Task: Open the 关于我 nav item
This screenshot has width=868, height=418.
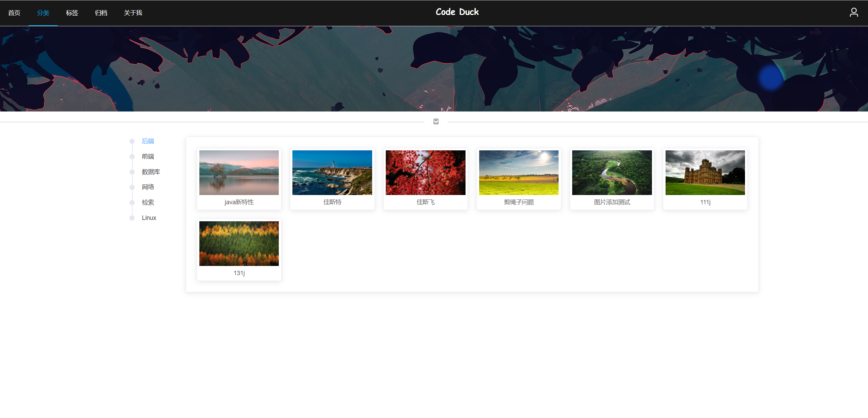Action: click(133, 13)
